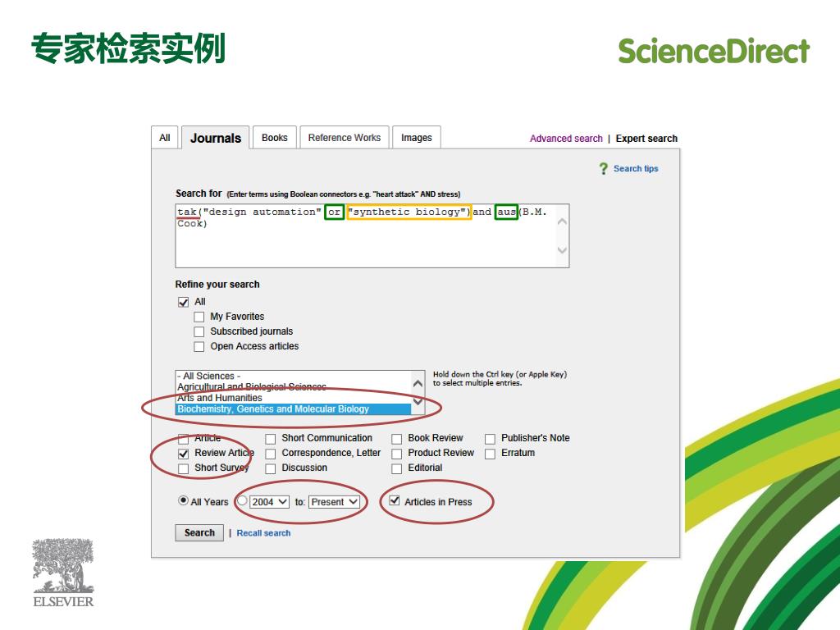
Task: Uncheck the All refine checkbox
Action: [x=183, y=302]
